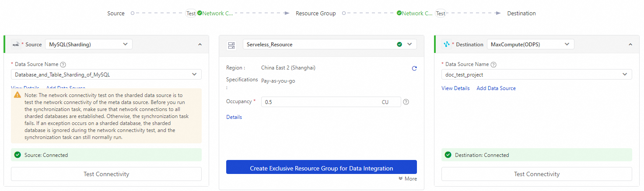Expand More options in resource group
Viewport: 644px width, 191px height.
coord(408,179)
